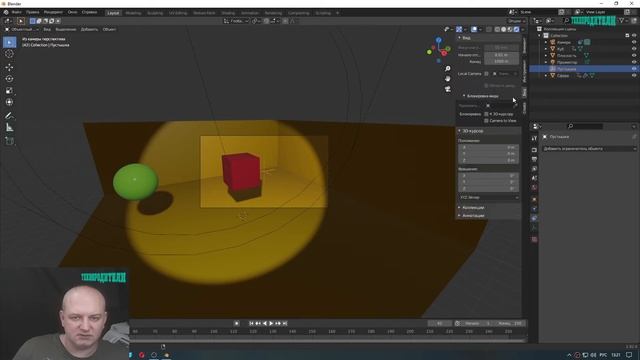
Task: Open Object Constraints properties tab
Action: coord(534,218)
